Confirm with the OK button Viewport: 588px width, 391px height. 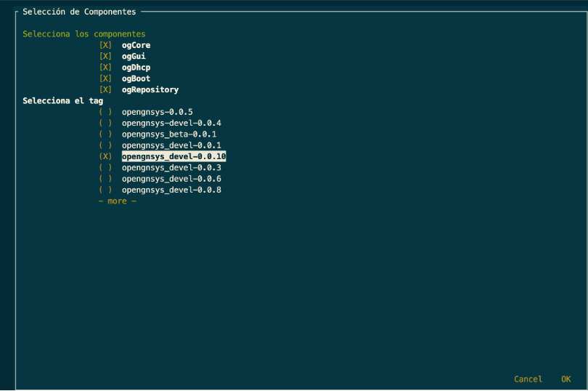point(566,379)
